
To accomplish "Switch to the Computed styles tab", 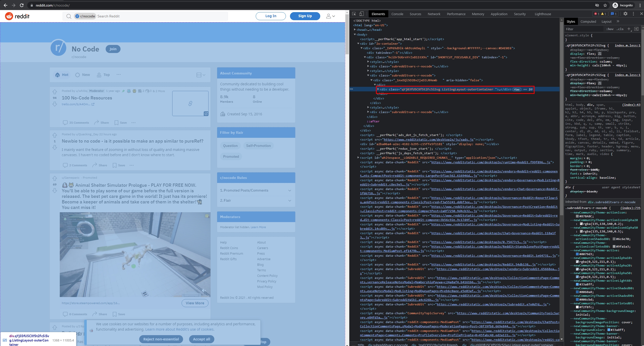I will pos(588,21).
